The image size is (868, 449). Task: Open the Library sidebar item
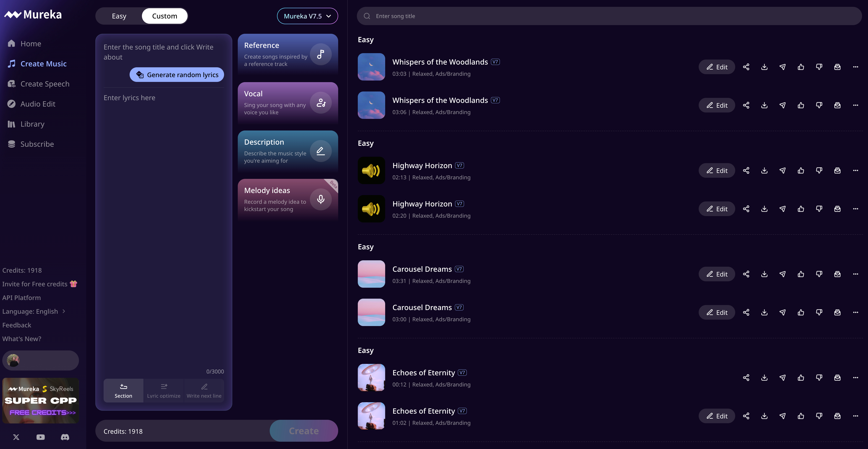tap(32, 124)
